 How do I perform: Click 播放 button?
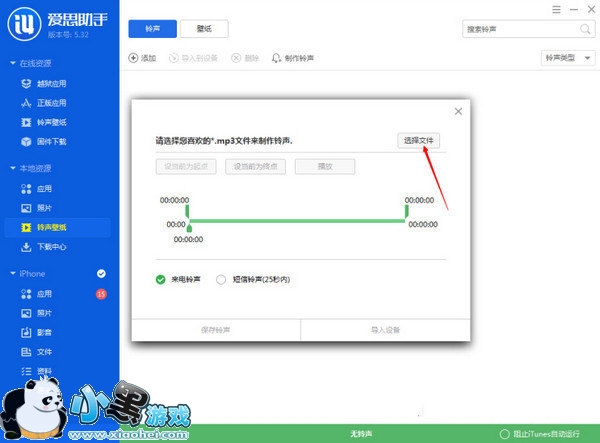click(325, 166)
